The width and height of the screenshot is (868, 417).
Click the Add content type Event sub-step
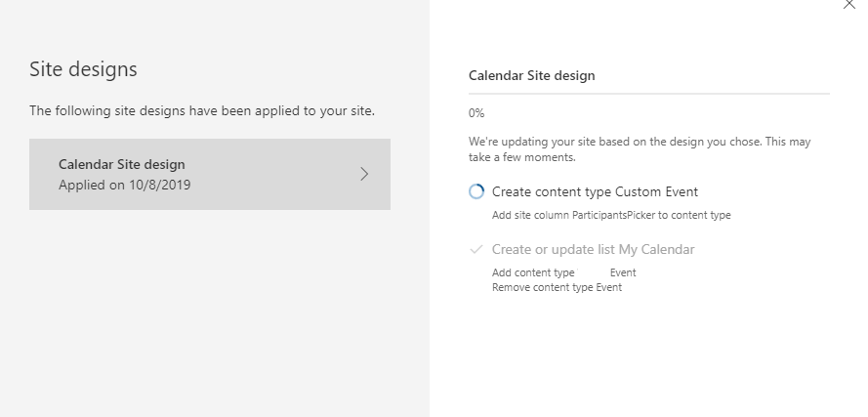click(x=563, y=273)
